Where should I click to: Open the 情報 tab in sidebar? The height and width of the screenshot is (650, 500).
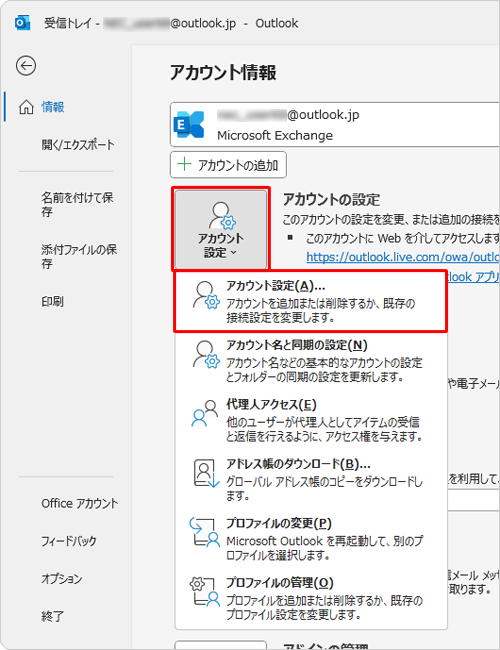click(52, 107)
